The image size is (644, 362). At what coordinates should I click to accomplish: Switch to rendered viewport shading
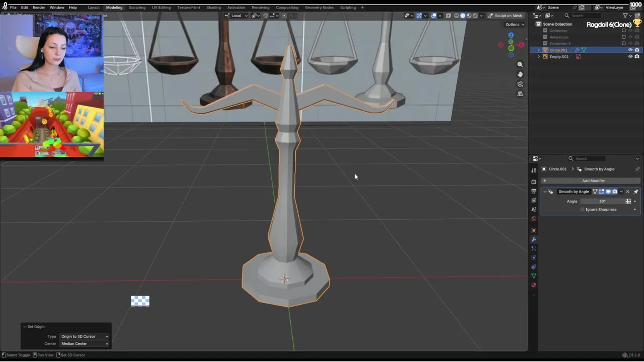[475, 16]
